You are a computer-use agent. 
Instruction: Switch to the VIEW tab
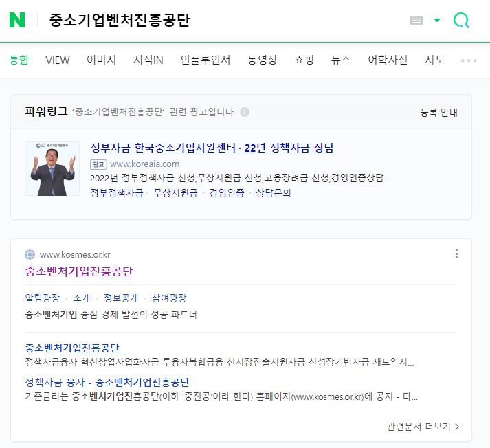coord(58,60)
